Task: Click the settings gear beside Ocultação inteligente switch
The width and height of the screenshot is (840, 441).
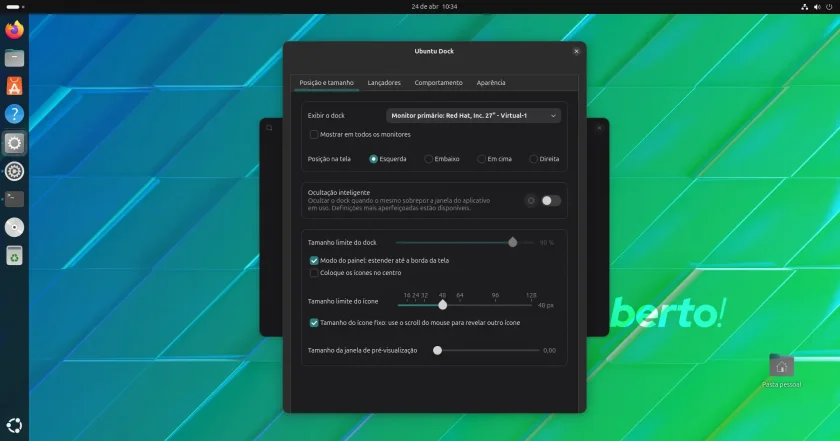Action: pos(531,200)
